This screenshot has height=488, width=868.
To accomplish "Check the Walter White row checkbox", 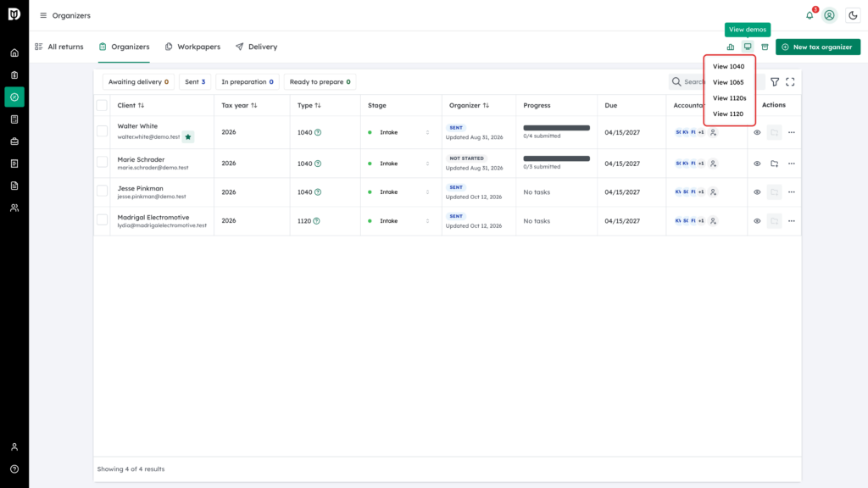I will click(x=102, y=131).
